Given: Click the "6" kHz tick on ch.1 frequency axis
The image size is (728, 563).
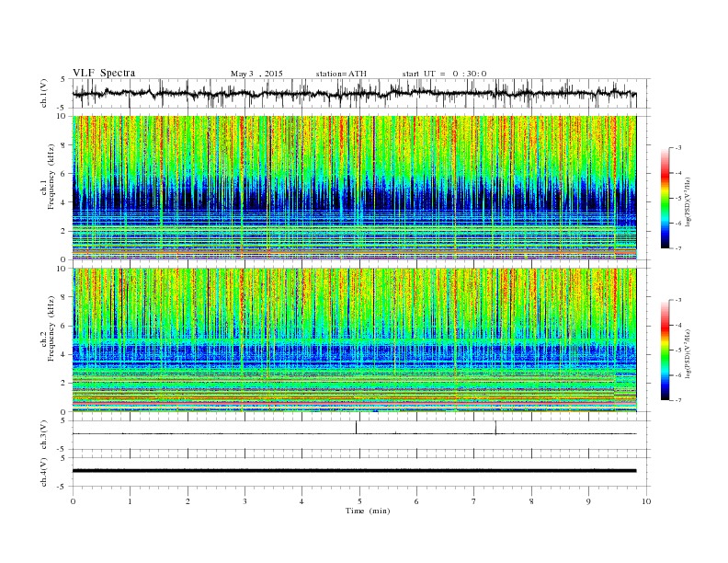Looking at the screenshot, I should pyautogui.click(x=64, y=174).
